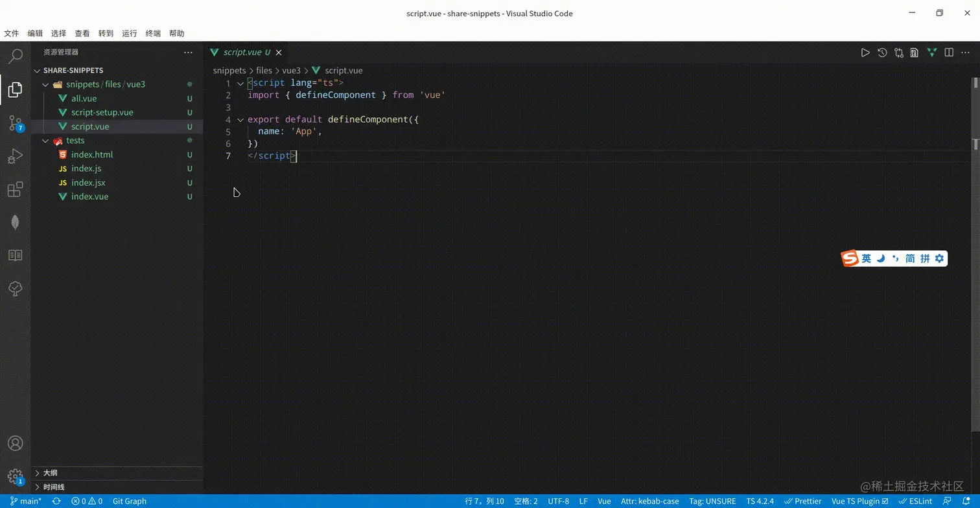
Task: Open the MongoDB leaf icon view
Action: (16, 222)
